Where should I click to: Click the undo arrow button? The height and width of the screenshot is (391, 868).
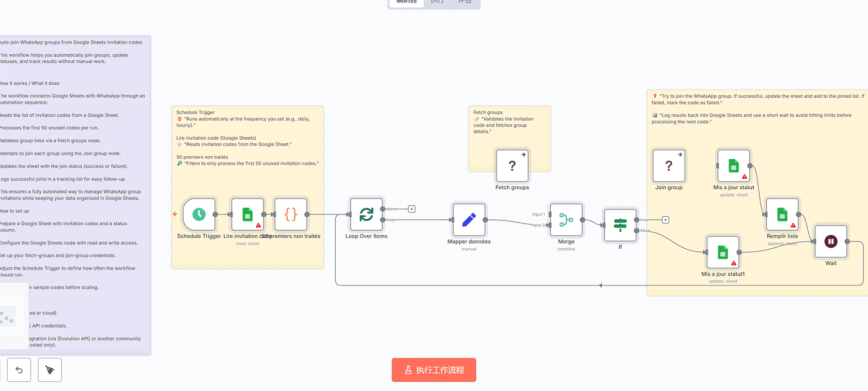pyautogui.click(x=19, y=370)
